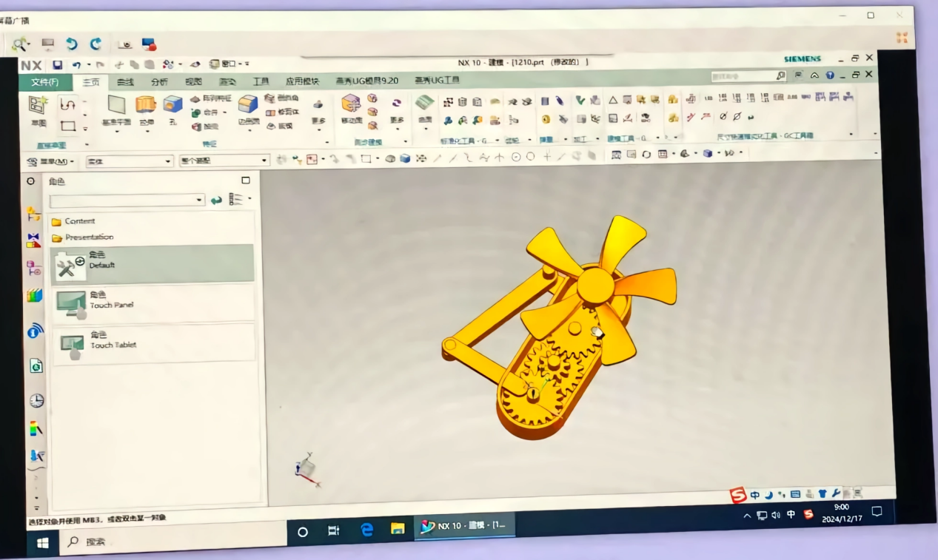Click the Sketch (草图) tool icon

click(x=37, y=106)
